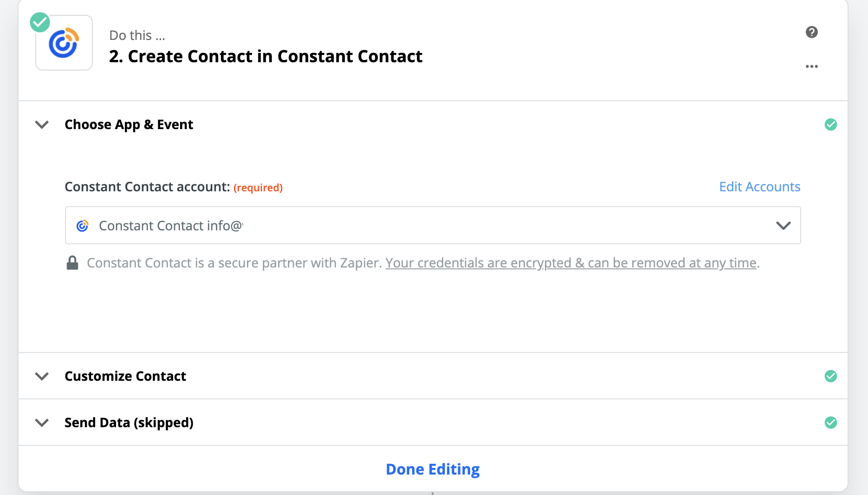The image size is (868, 495).
Task: Click the Send Data (skipped) title
Action: [x=129, y=423]
